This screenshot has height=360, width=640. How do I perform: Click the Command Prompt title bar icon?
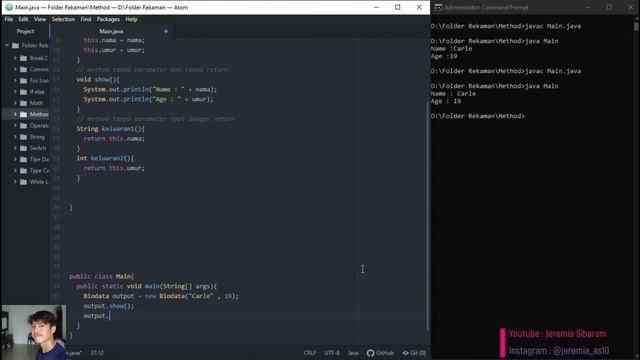point(438,7)
